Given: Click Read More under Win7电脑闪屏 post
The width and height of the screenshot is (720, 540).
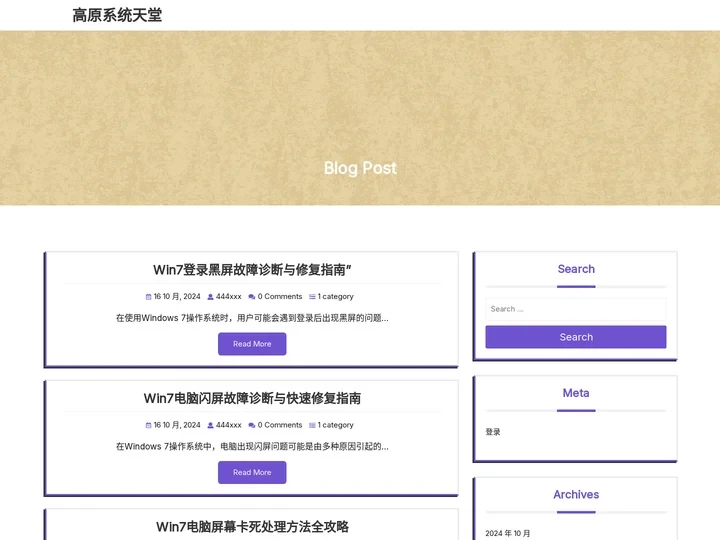Looking at the screenshot, I should 252,472.
